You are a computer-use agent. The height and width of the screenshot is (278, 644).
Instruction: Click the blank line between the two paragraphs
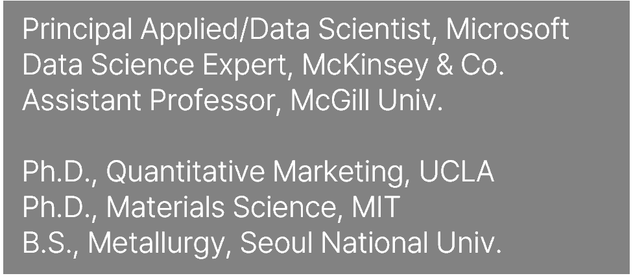pyautogui.click(x=259, y=137)
